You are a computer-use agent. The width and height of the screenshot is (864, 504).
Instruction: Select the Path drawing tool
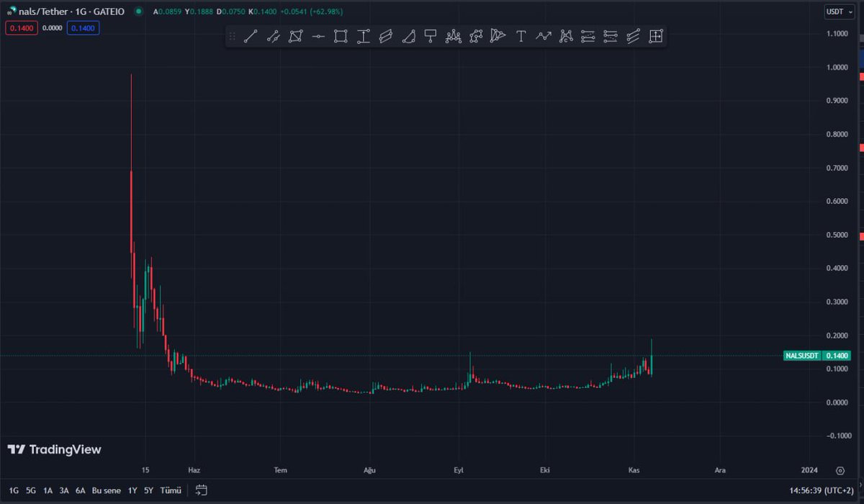[x=544, y=36]
